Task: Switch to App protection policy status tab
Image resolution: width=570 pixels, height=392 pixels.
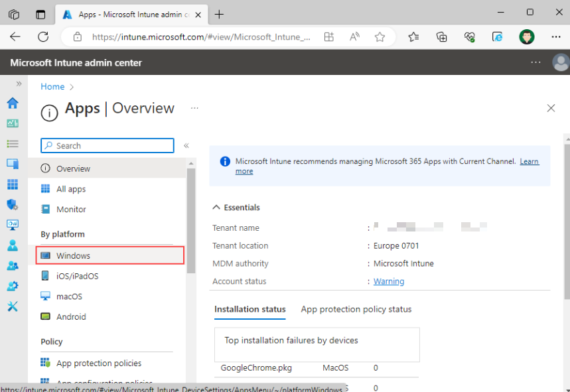Action: pyautogui.click(x=356, y=309)
